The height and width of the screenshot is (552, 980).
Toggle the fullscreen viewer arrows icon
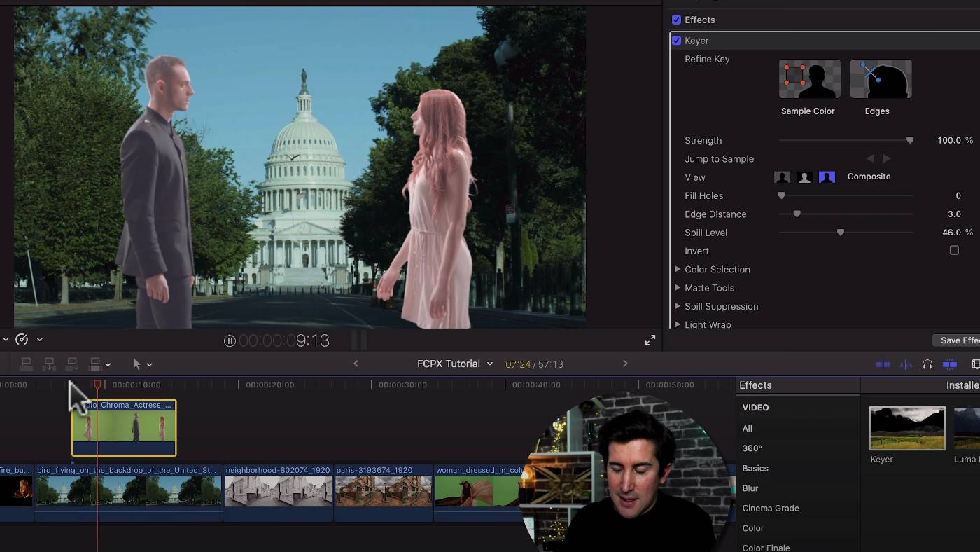point(650,340)
